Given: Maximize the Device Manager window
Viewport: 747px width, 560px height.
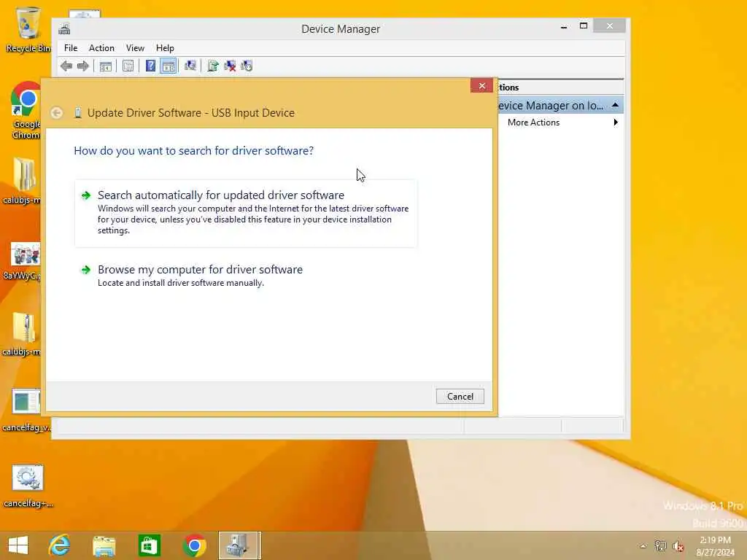Looking at the screenshot, I should [x=583, y=26].
